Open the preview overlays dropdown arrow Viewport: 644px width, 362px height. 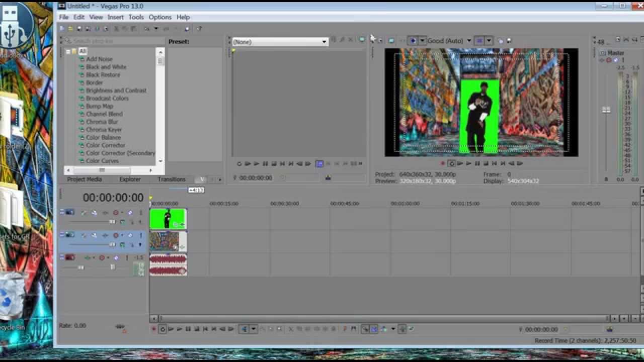[x=489, y=41]
